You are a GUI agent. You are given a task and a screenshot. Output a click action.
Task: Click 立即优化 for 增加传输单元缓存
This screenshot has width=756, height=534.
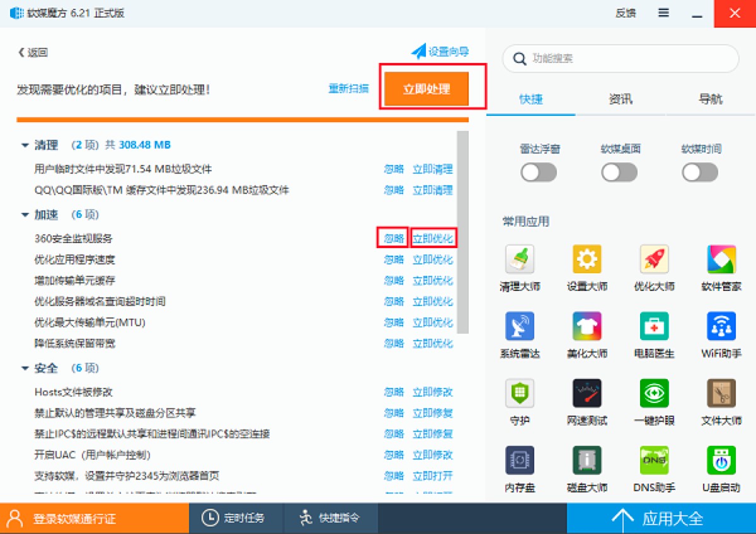coord(433,280)
